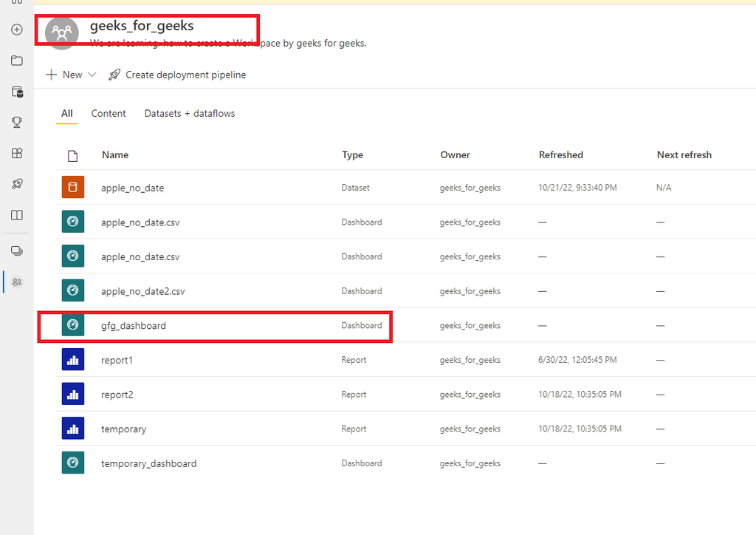Open the Workspaces icon in sidebar
Image resolution: width=756 pixels, height=535 pixels.
[17, 251]
